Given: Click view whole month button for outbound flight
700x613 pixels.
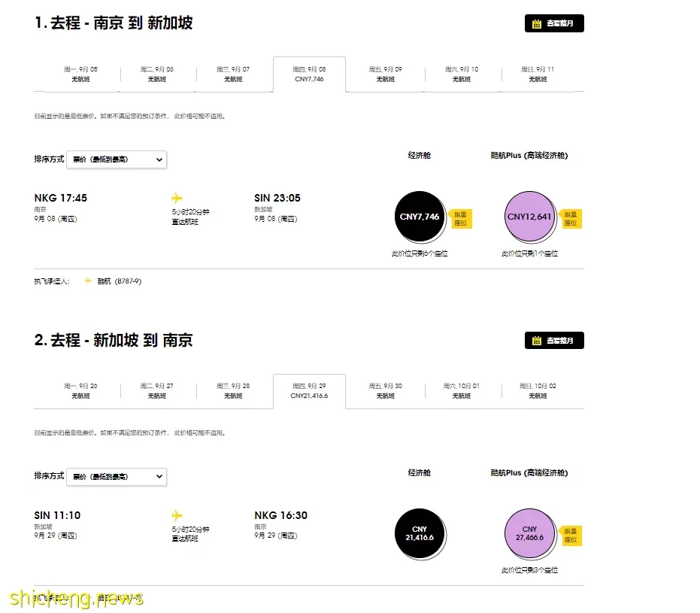Looking at the screenshot, I should (x=554, y=23).
